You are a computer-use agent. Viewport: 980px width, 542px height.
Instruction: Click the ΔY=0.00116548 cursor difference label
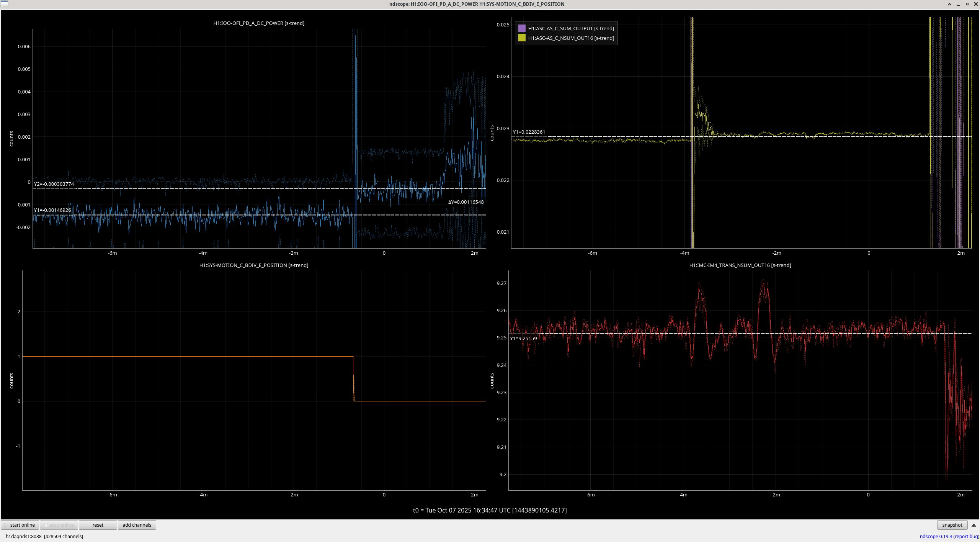coord(465,202)
